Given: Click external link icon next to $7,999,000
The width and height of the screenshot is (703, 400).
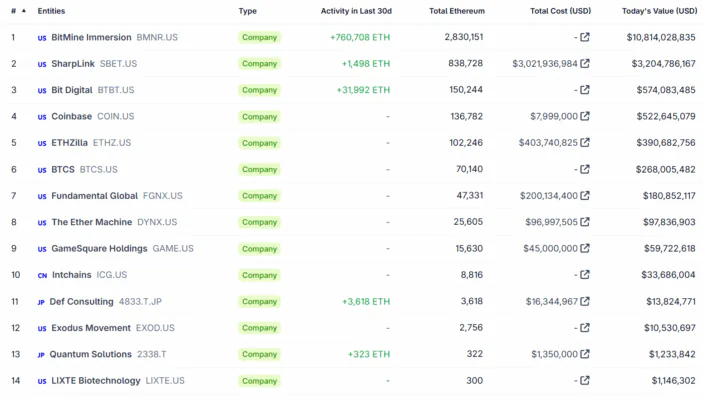Looking at the screenshot, I should pyautogui.click(x=585, y=116).
